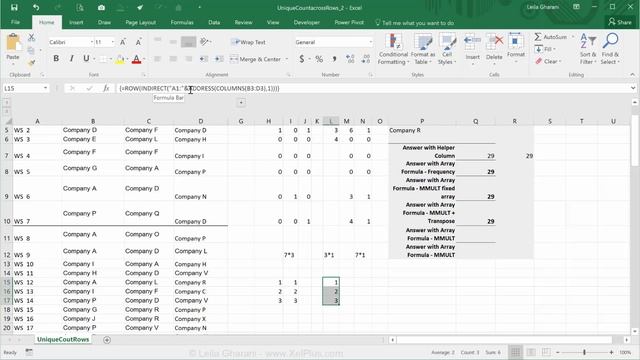Open the font size dropdown
Screen dimensions: 640x360
point(113,42)
